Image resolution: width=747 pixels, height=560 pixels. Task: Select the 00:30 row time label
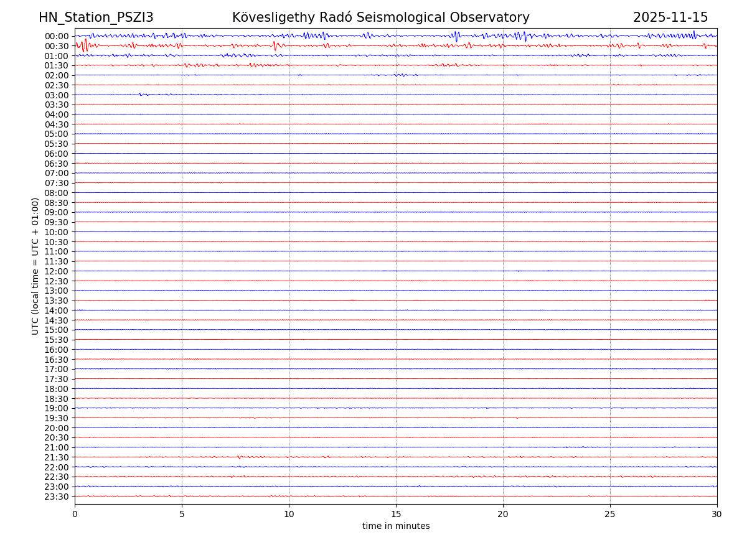coord(57,46)
